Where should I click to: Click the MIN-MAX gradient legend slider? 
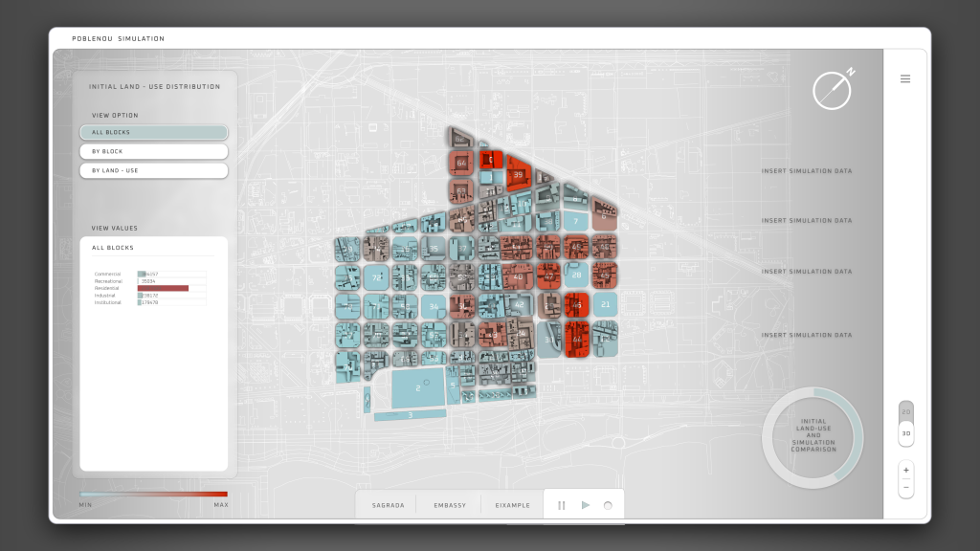pyautogui.click(x=153, y=495)
